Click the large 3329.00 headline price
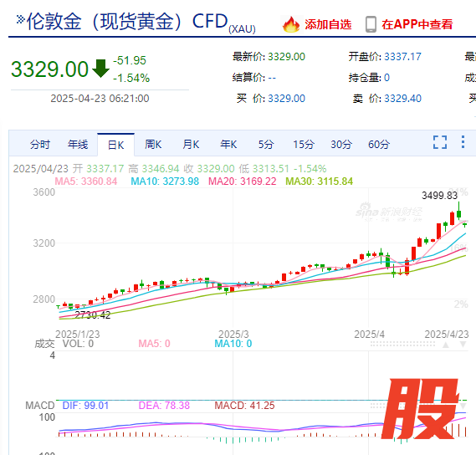 click(50, 69)
